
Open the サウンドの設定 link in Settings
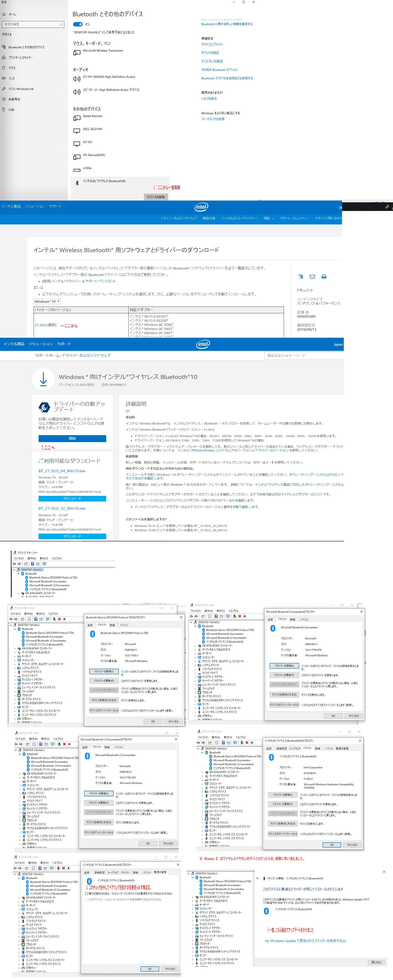tap(210, 53)
